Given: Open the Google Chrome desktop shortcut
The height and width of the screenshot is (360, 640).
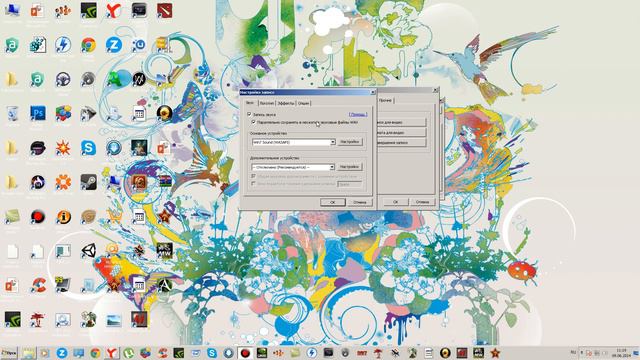Looking at the screenshot, I should (x=88, y=44).
